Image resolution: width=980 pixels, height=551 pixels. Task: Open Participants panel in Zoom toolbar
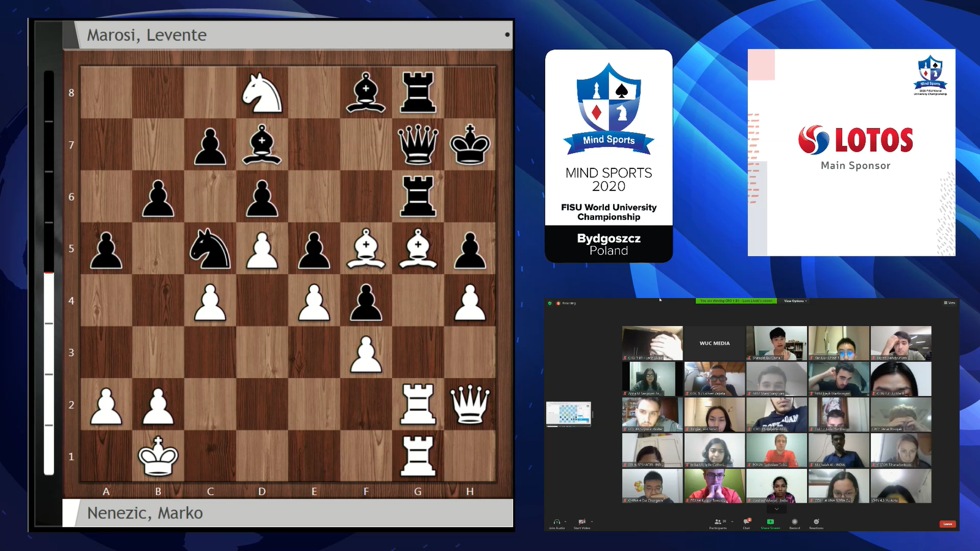pos(717,523)
